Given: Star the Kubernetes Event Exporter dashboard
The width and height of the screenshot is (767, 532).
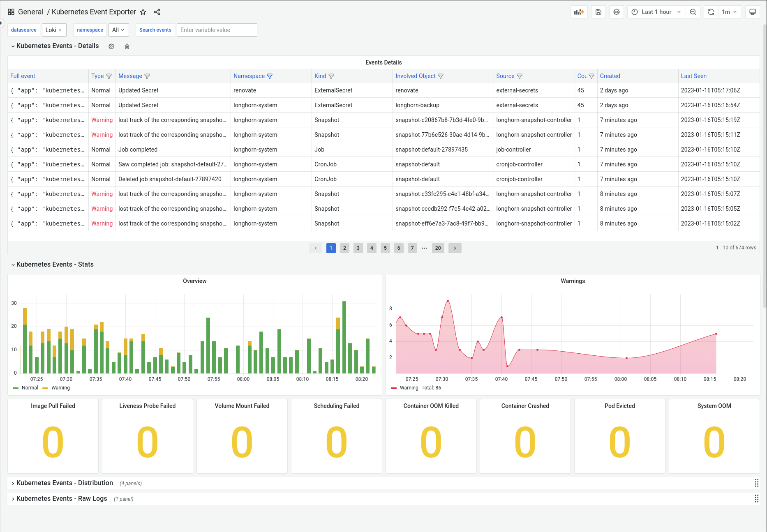Looking at the screenshot, I should 143,12.
